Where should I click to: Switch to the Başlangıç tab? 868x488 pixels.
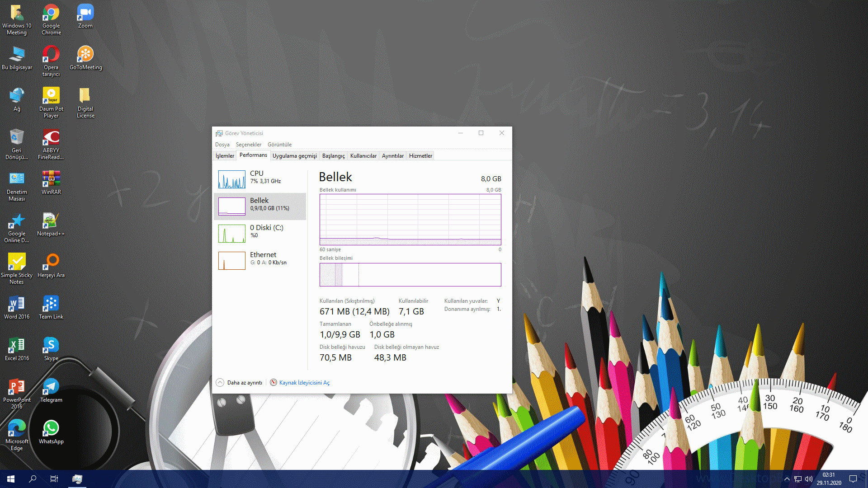click(x=333, y=156)
